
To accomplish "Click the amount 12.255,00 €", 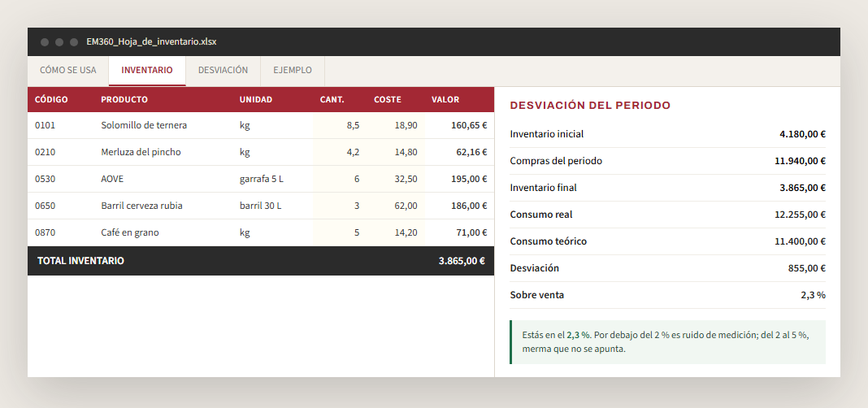I will click(800, 215).
